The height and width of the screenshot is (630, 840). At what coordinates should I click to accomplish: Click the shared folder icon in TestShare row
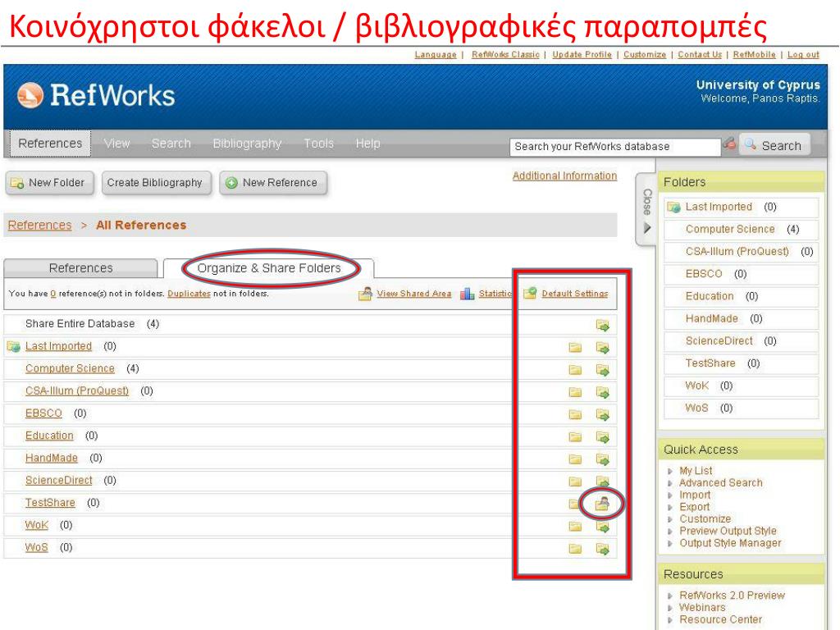pos(602,504)
